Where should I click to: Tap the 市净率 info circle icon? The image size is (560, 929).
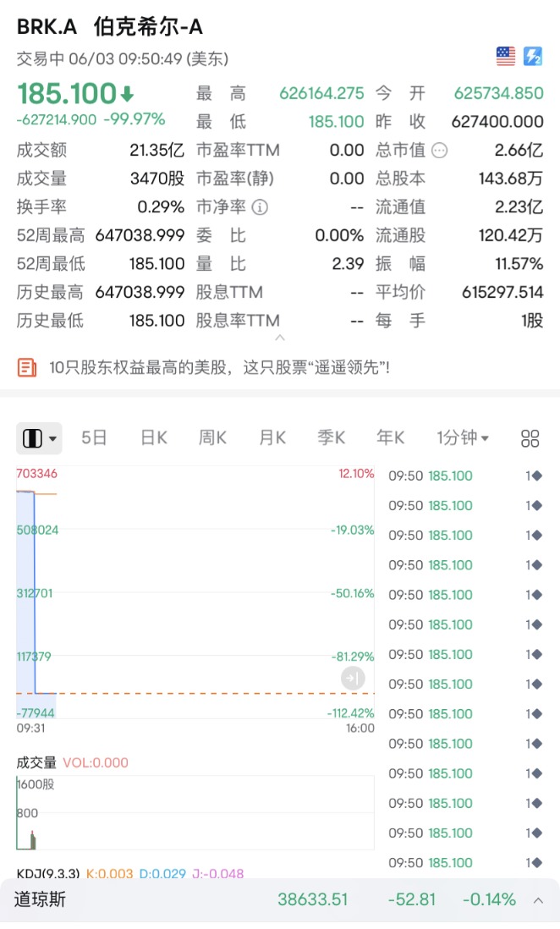[261, 207]
